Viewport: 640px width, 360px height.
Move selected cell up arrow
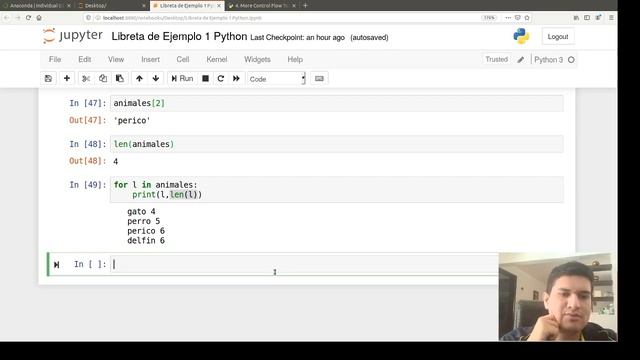[139, 78]
